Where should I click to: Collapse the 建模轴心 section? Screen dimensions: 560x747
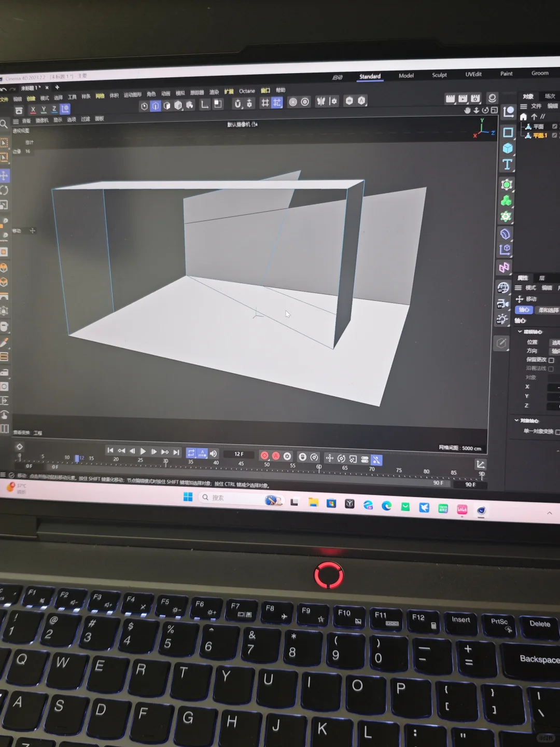(x=520, y=331)
